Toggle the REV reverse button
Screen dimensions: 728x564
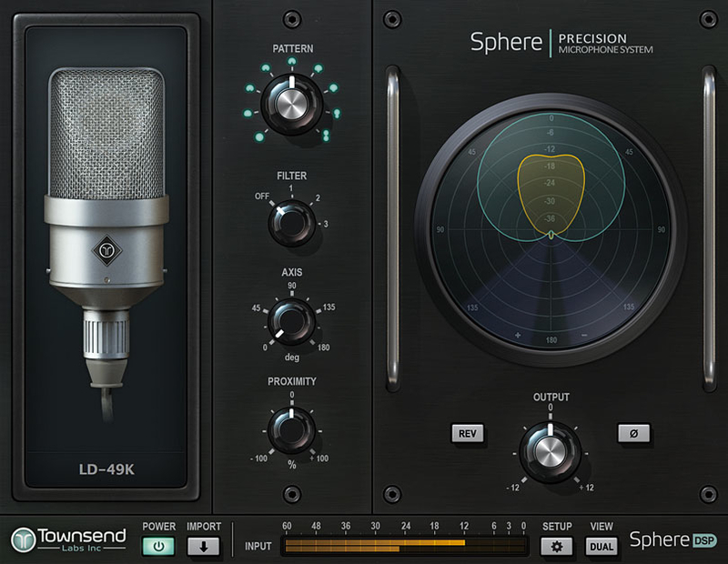click(x=467, y=433)
